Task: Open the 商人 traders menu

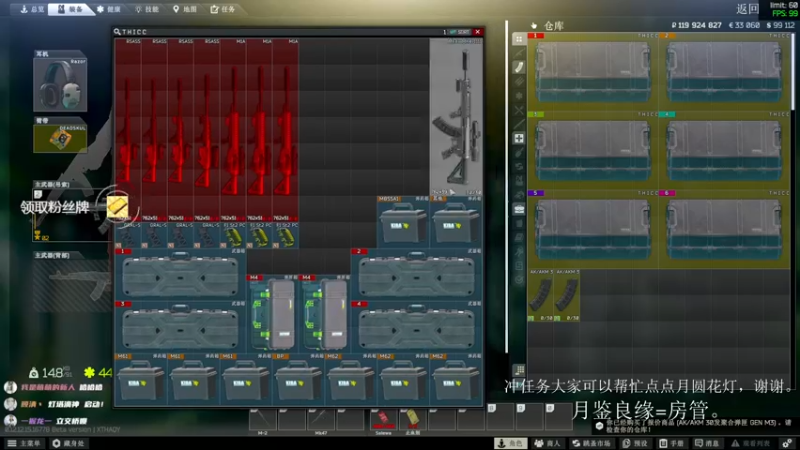Action: coord(547,443)
